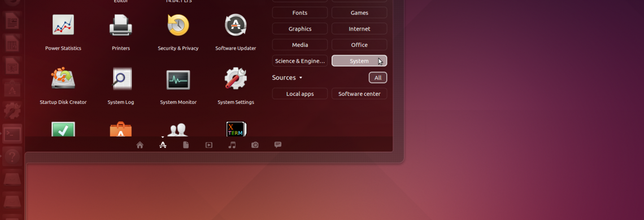
Task: Open the green checkmark app icon
Action: click(63, 129)
